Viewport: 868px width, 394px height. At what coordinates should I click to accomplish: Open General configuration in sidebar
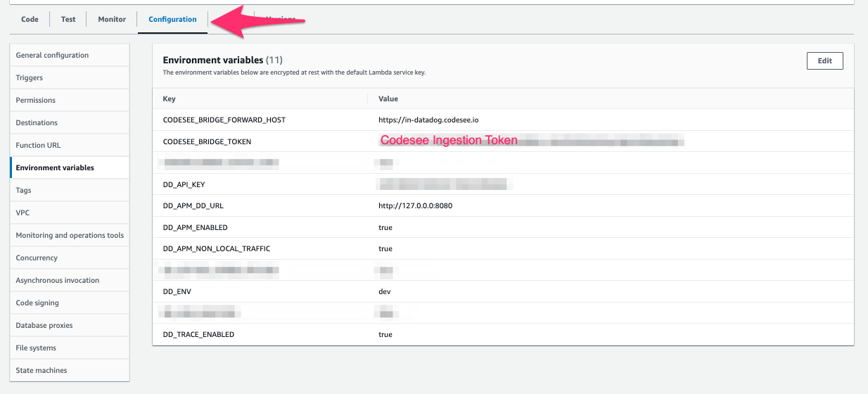point(70,55)
